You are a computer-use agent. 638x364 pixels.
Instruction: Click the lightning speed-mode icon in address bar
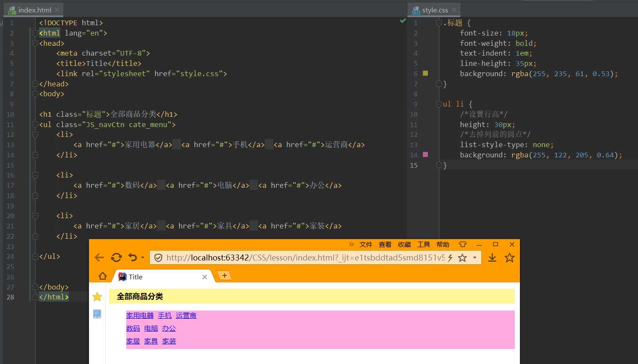click(x=450, y=258)
